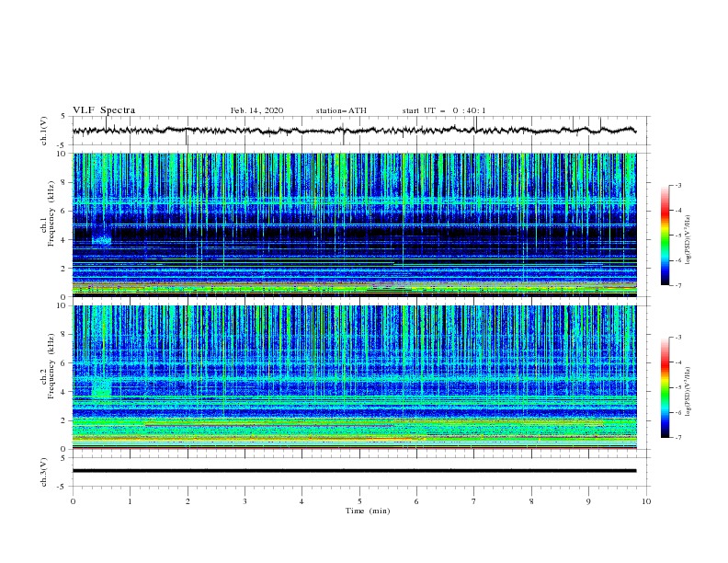This screenshot has width=728, height=563.
Task: Click the "-3" tick on ch.2 color bar
Action: click(678, 338)
